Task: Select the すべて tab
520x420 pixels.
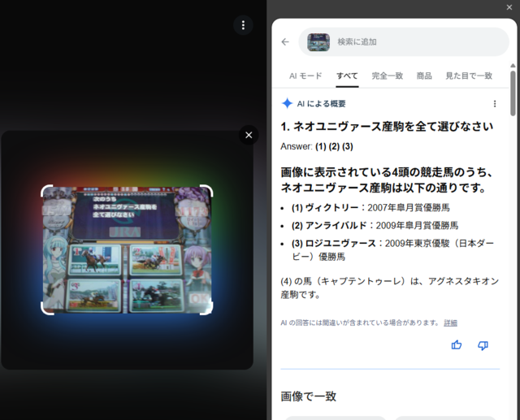Action: pyautogui.click(x=348, y=76)
